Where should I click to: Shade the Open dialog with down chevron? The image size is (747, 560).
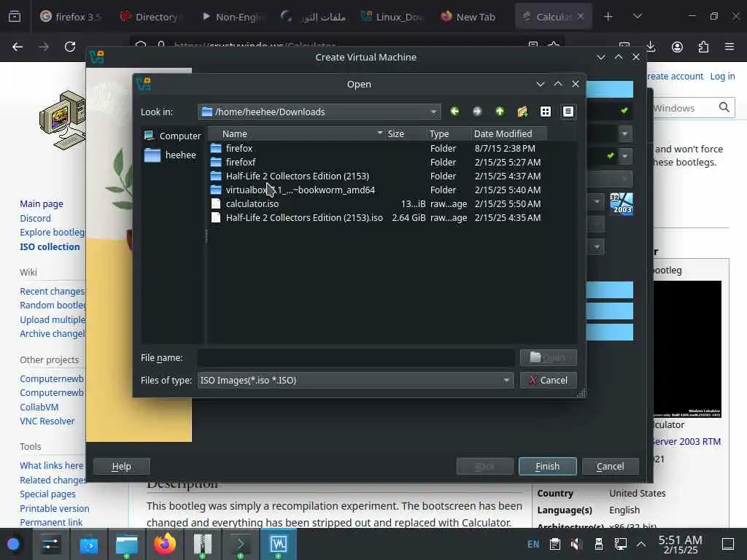tap(541, 85)
